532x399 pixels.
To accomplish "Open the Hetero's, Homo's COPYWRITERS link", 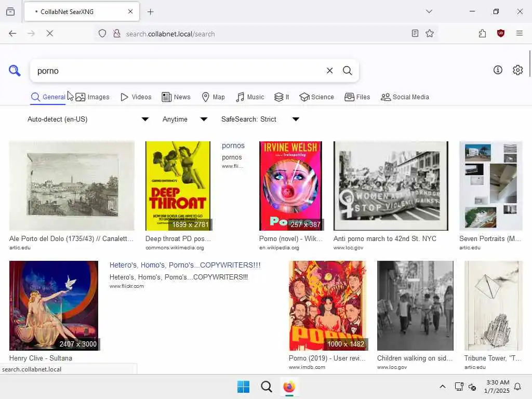I will 185,265.
